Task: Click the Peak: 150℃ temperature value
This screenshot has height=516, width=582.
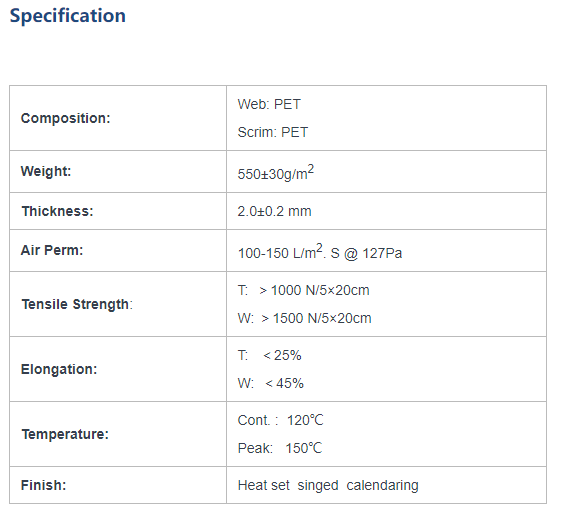Action: point(280,448)
